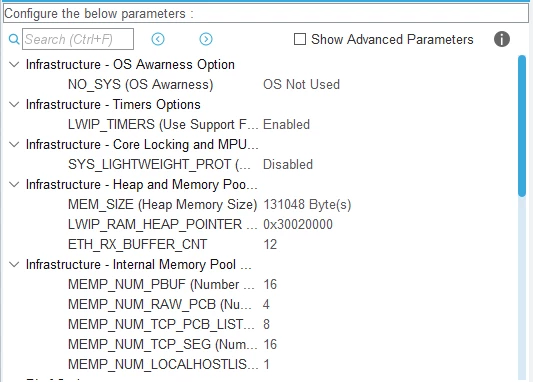Enable Show Advanced Parameters checkbox

tap(300, 39)
